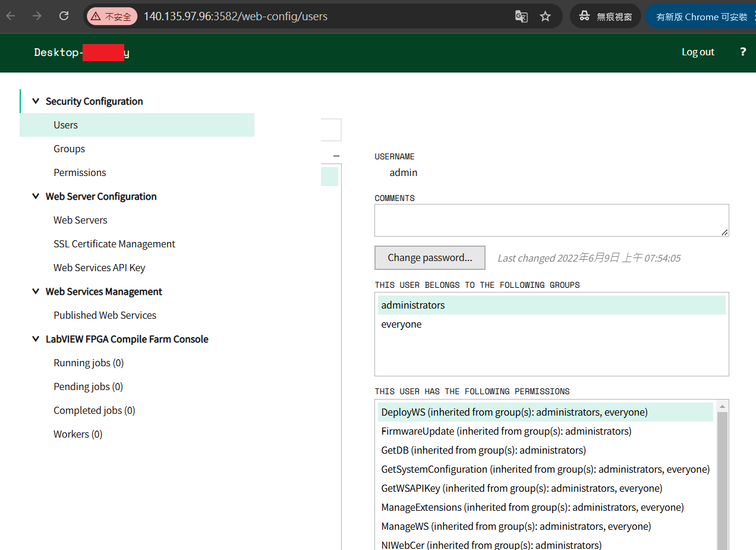Go back using browser back arrow
Viewport: 756px width, 550px height.
(11, 17)
